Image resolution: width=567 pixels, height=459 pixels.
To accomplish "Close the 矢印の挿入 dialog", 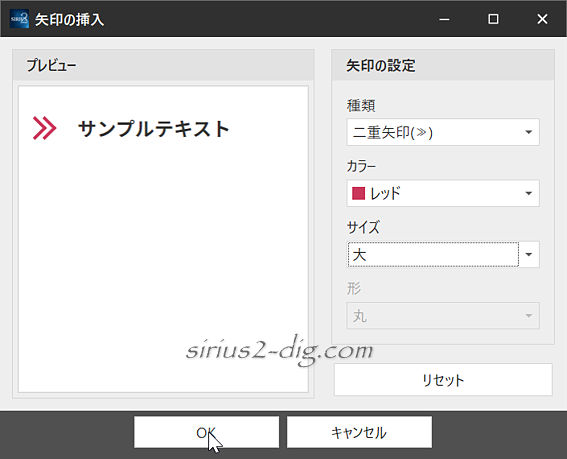I will pyautogui.click(x=542, y=19).
